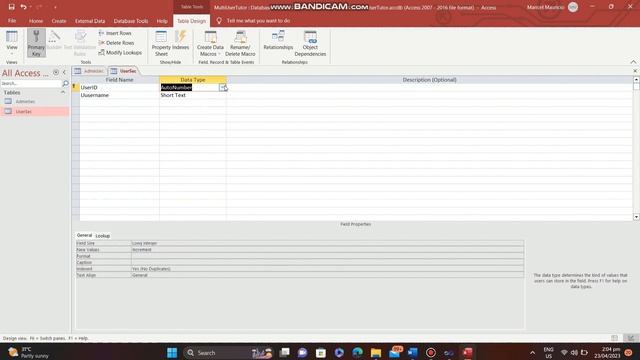Toggle the Primary Key button
Viewport: 640px width, 360px height.
[x=36, y=43]
